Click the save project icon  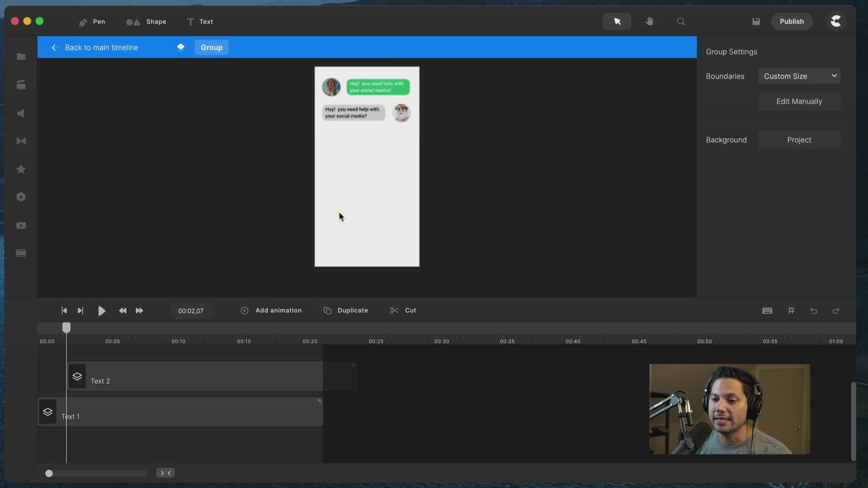[x=756, y=21]
